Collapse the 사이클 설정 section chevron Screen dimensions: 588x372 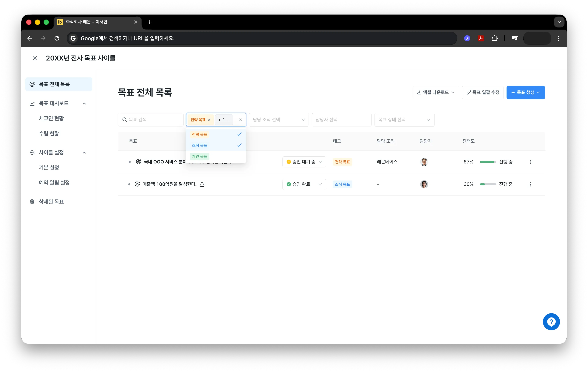coord(84,152)
